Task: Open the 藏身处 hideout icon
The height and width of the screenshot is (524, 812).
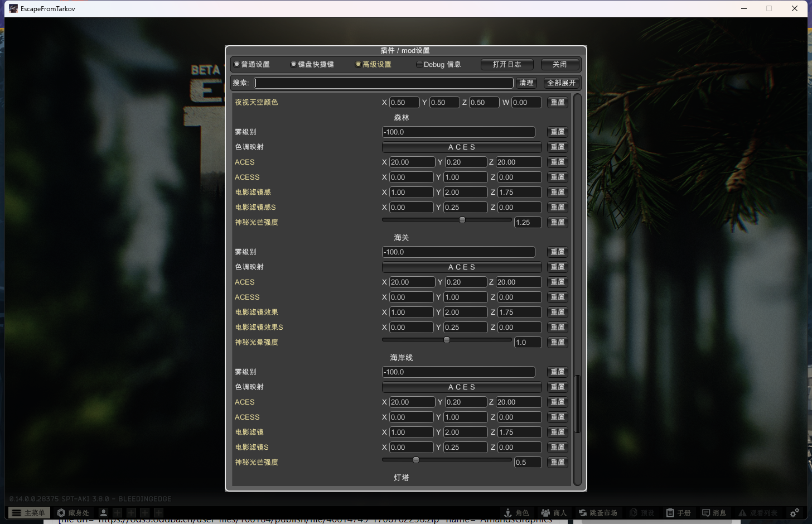Action: coord(73,513)
